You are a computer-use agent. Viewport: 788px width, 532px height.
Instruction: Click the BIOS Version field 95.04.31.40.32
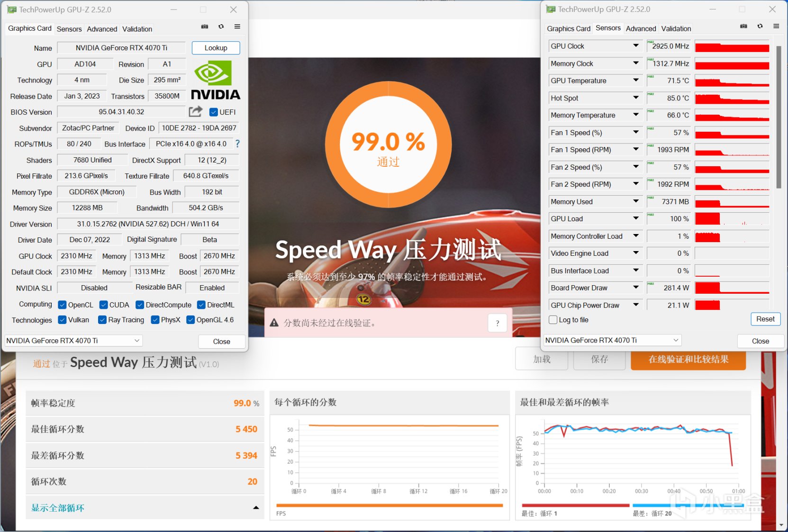pyautogui.click(x=122, y=112)
